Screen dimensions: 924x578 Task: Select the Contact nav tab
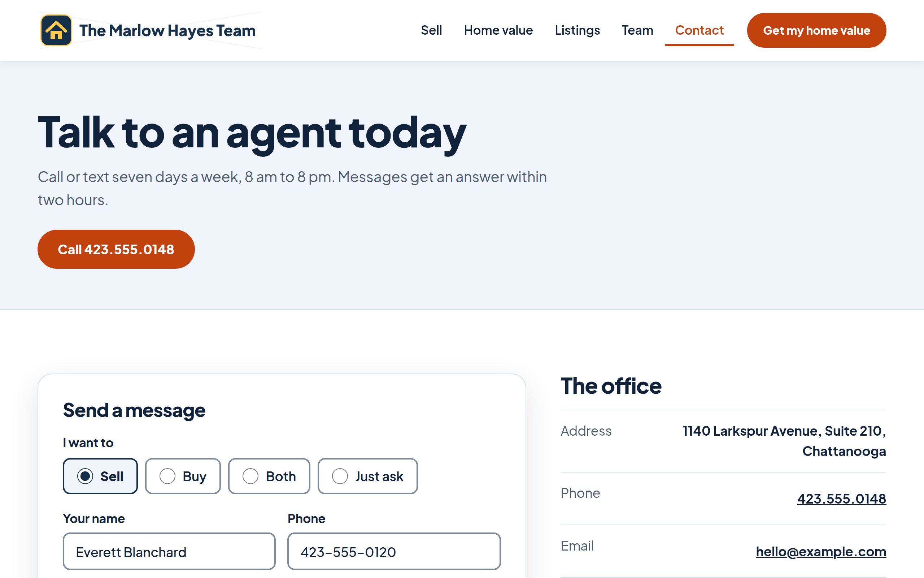699,30
